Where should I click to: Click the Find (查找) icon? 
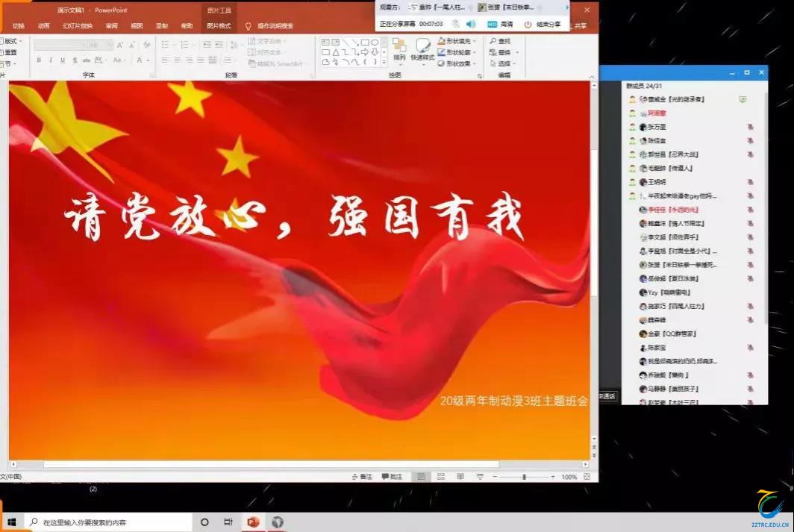(499, 41)
